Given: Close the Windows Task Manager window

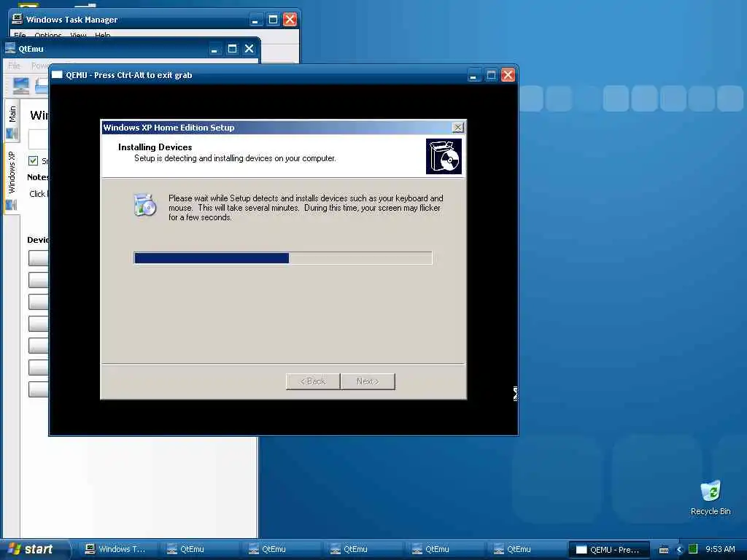Looking at the screenshot, I should [290, 20].
